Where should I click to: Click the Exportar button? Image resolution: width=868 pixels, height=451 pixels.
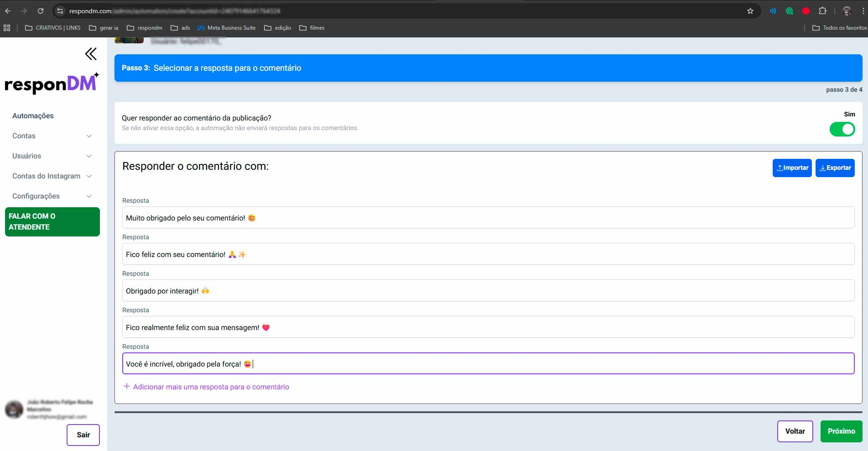click(x=835, y=168)
